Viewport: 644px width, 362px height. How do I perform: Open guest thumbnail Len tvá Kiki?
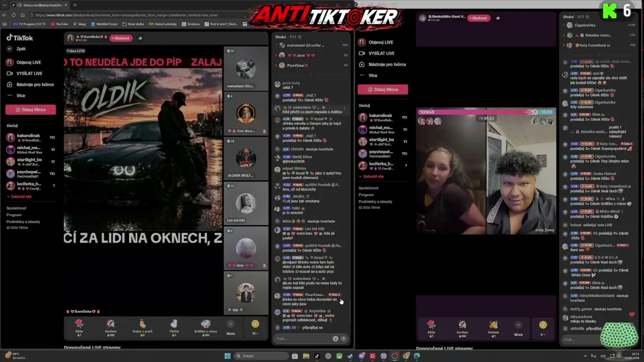point(246,203)
